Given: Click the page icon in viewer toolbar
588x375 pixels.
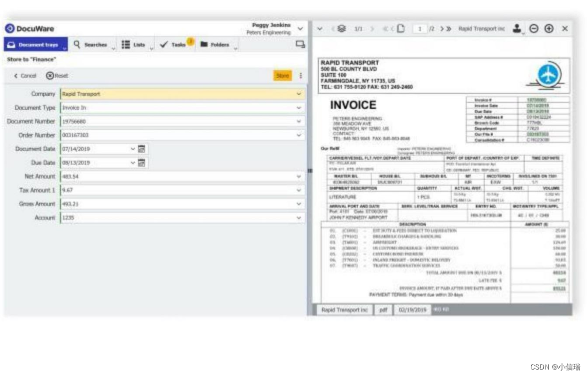Looking at the screenshot, I should [401, 29].
